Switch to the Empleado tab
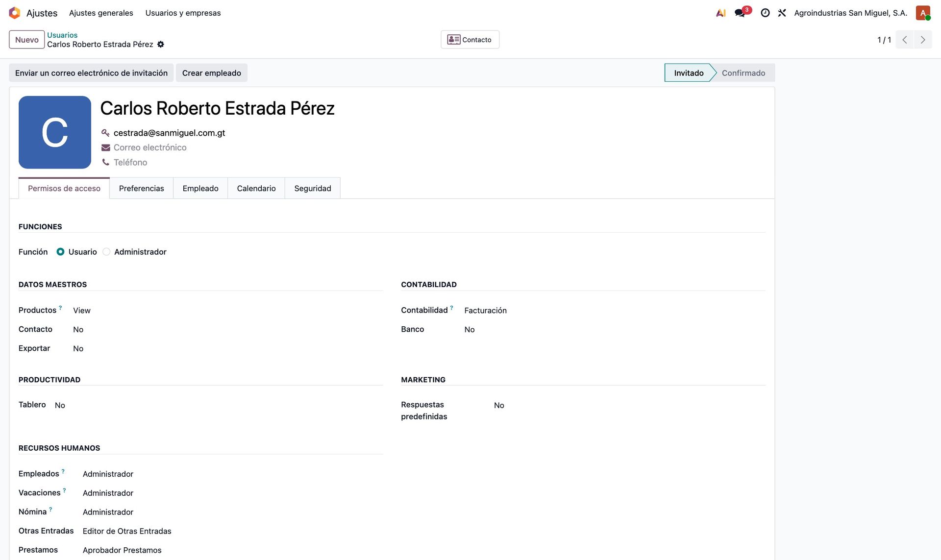The height and width of the screenshot is (560, 941). click(x=200, y=188)
